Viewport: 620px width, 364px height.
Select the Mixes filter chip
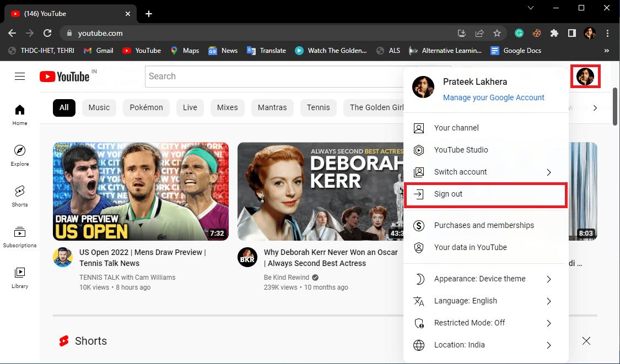pos(228,107)
